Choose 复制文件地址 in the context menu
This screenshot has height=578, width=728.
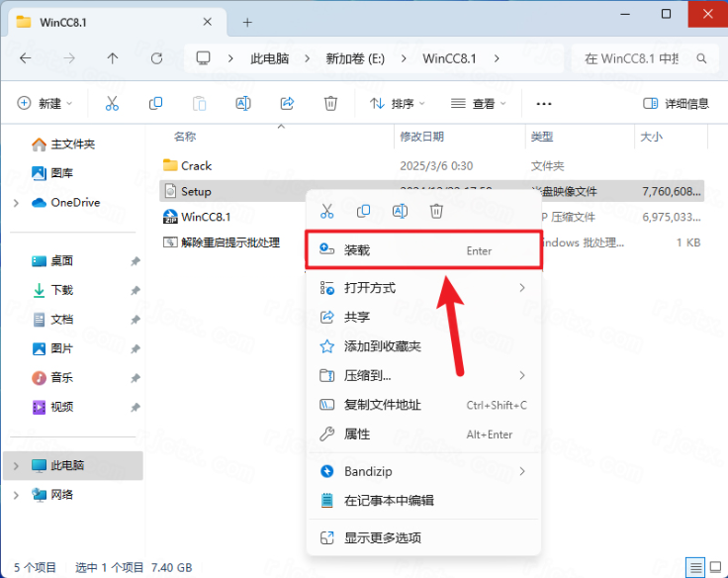coord(423,405)
